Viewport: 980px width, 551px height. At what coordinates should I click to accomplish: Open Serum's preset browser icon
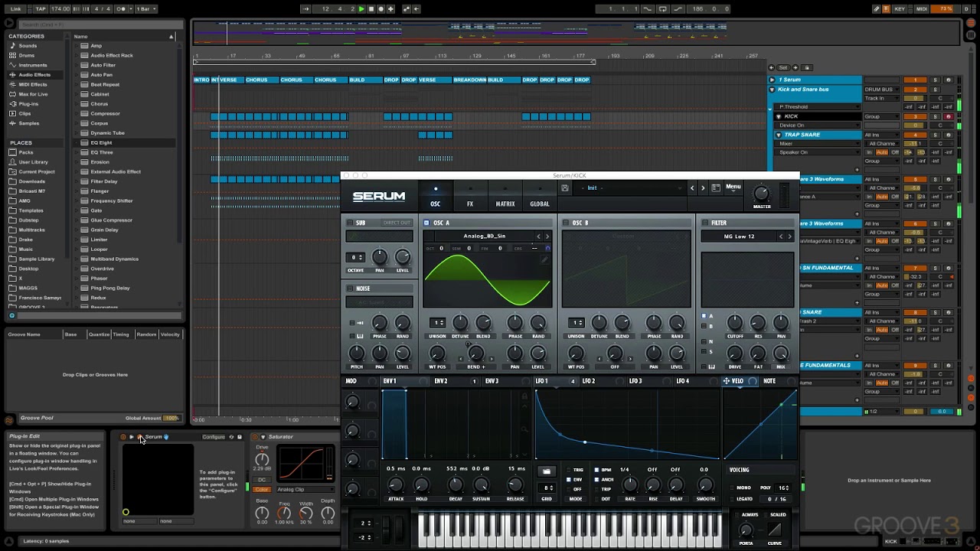(x=715, y=187)
